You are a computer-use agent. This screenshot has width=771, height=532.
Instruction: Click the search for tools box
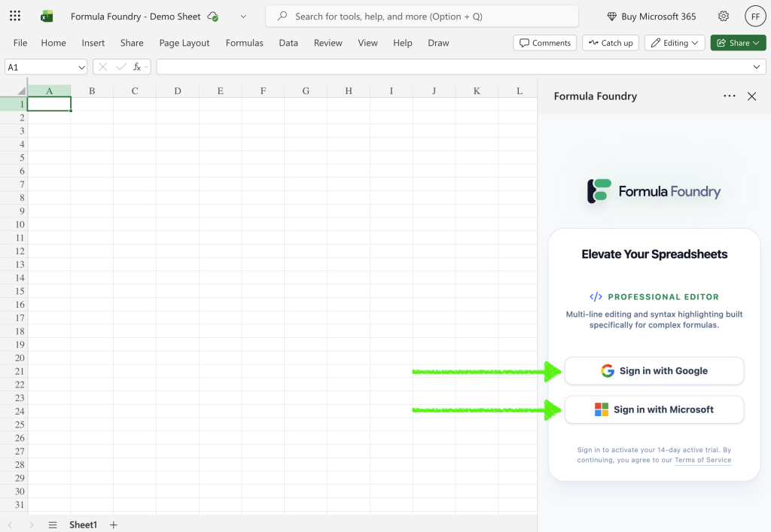(422, 16)
